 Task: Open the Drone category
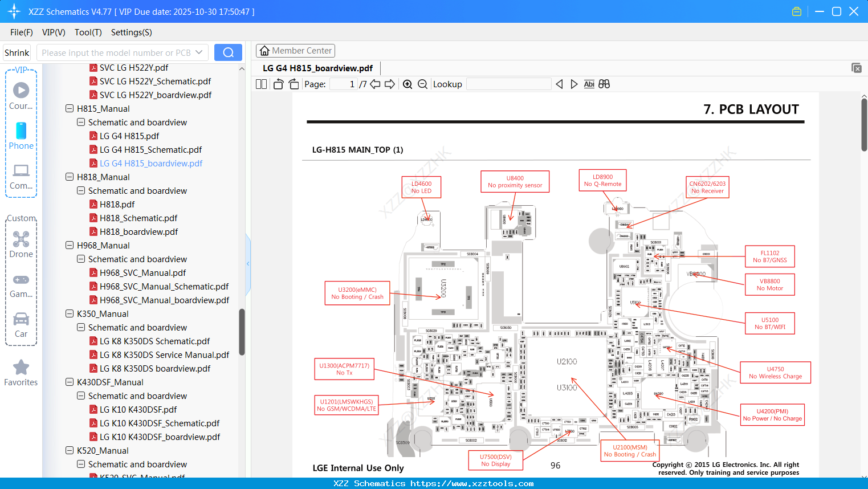click(x=21, y=244)
